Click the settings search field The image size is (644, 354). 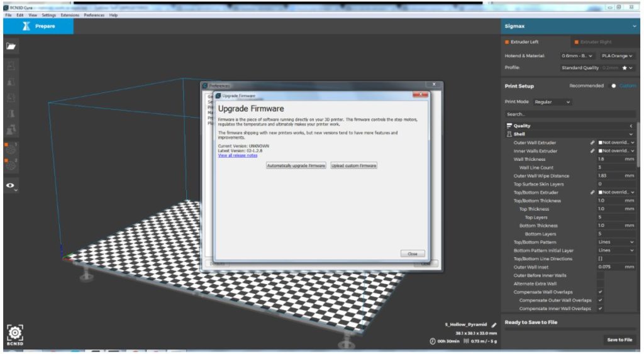[x=570, y=114]
